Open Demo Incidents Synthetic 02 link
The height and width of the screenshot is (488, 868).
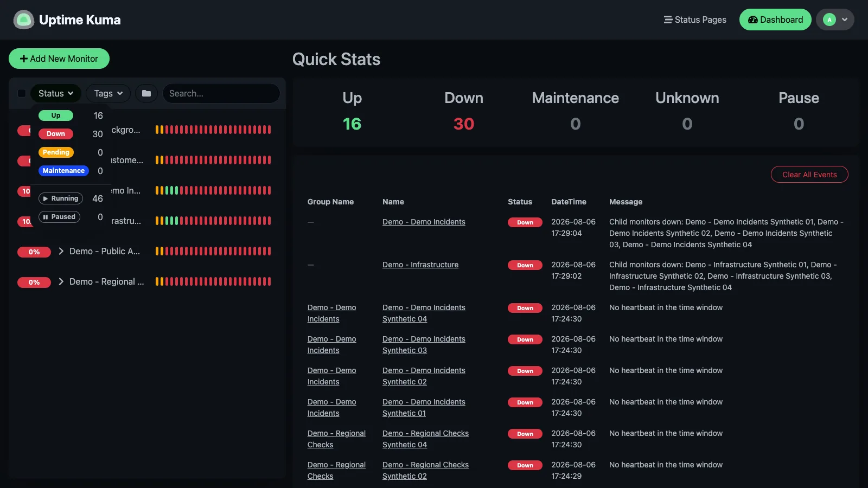424,376
